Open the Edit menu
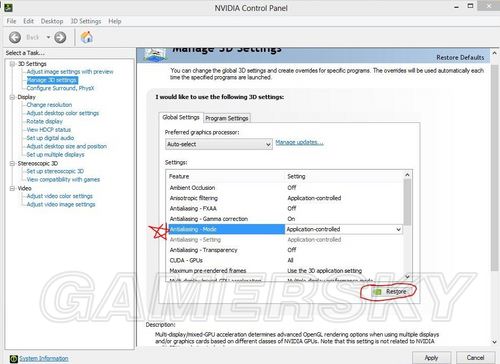The width and height of the screenshot is (500, 364). click(x=28, y=21)
